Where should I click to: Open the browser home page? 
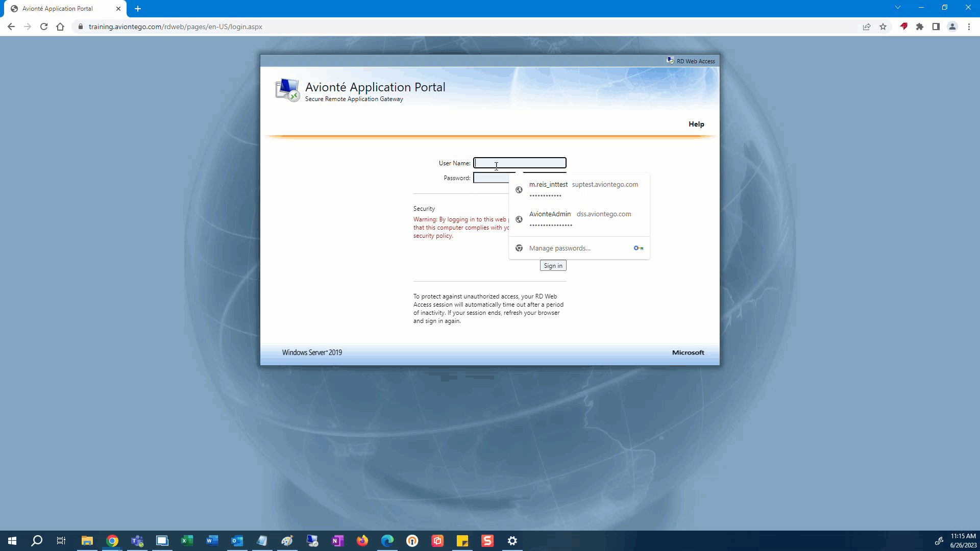click(x=60, y=27)
